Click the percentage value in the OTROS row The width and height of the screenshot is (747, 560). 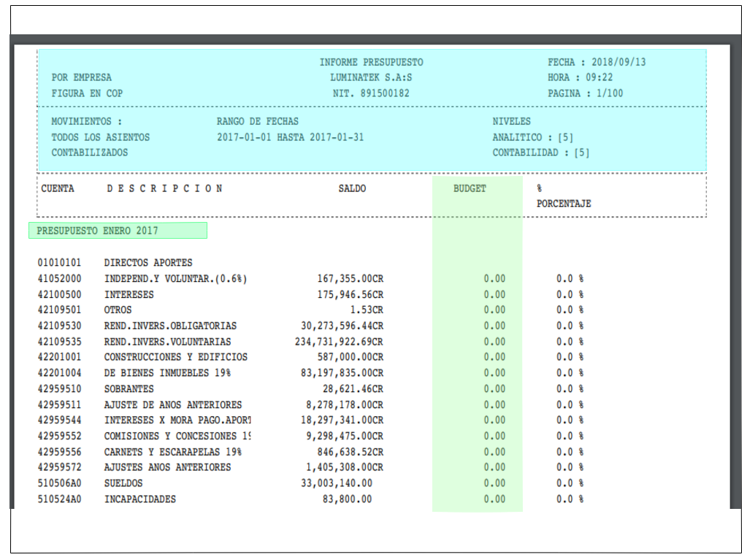click(570, 310)
